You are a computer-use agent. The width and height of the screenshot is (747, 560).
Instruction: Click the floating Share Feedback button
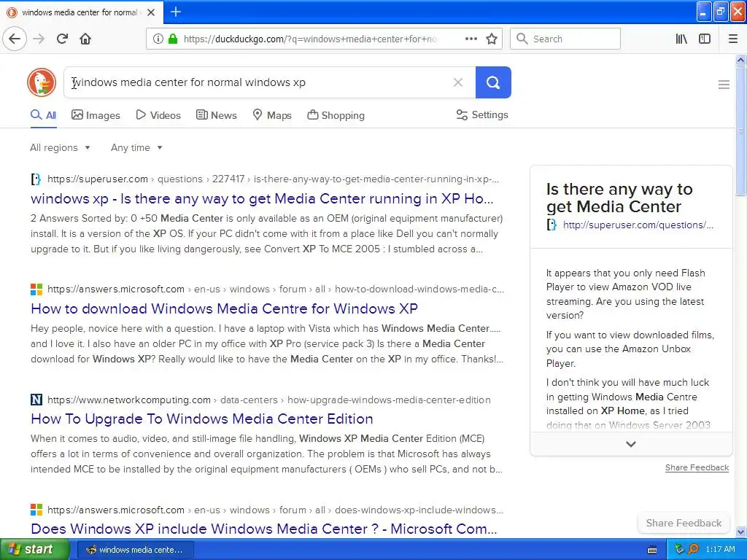click(684, 523)
